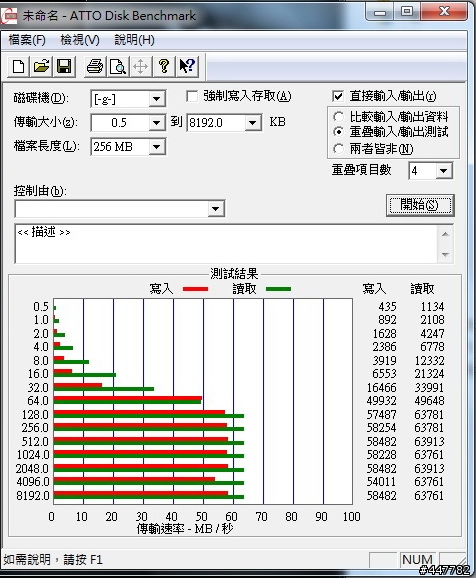Click the write value 435
The width and height of the screenshot is (476, 578).
[x=387, y=307]
